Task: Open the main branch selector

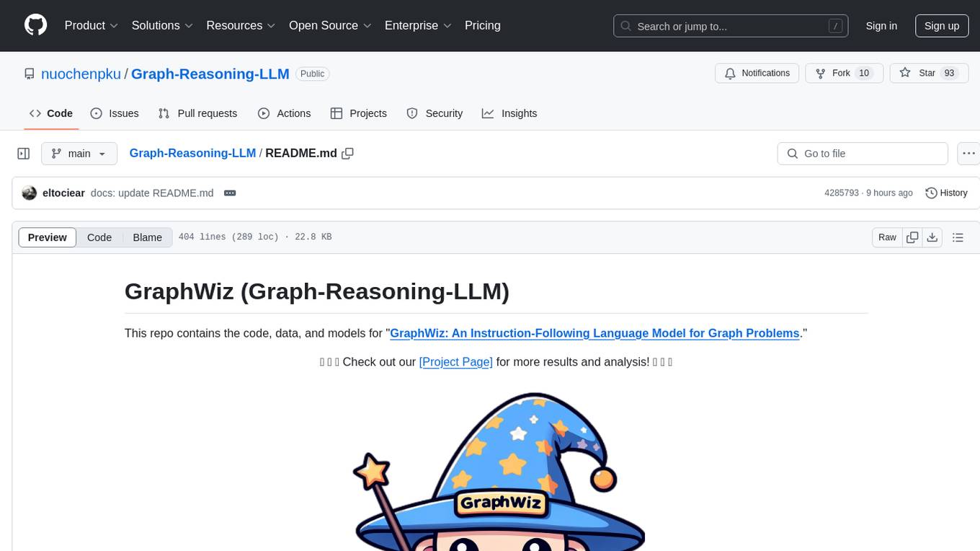Action: coord(79,154)
